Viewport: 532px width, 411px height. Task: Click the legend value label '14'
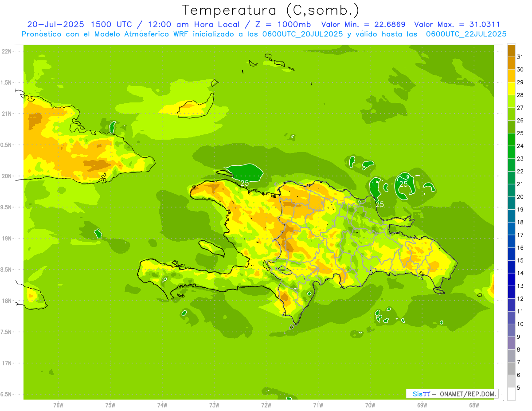pos(520,273)
